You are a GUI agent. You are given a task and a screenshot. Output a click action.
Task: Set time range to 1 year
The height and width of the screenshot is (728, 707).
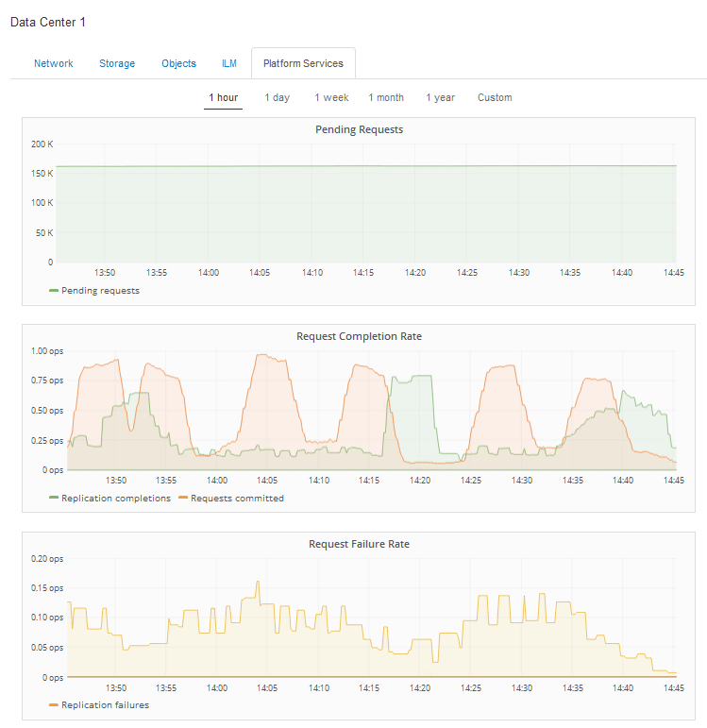coord(440,97)
